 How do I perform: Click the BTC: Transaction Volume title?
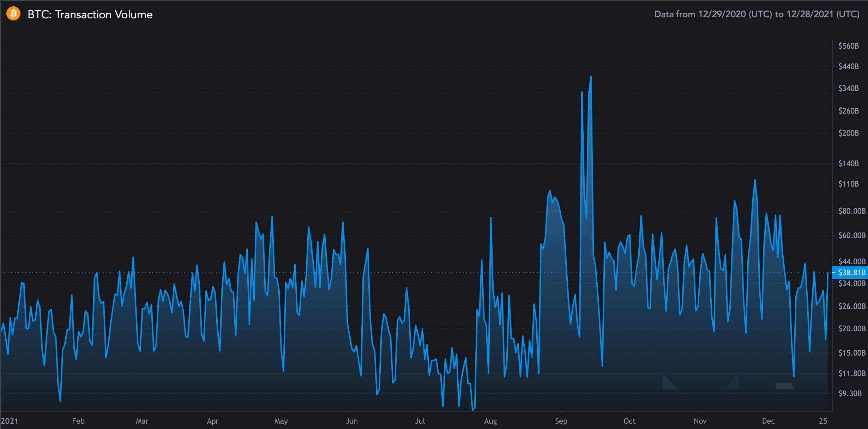click(90, 14)
